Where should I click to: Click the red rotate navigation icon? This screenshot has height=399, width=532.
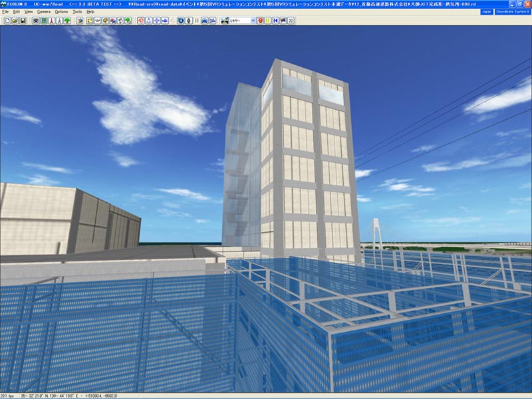tap(141, 21)
